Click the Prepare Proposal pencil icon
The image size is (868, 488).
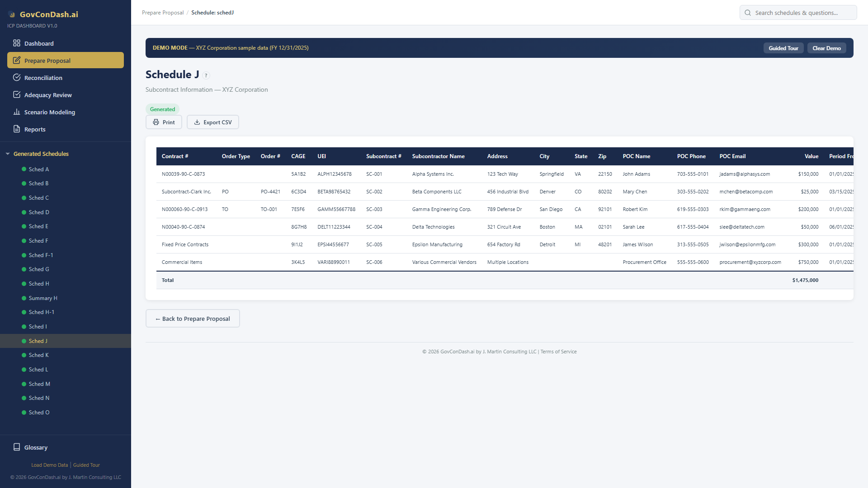17,60
